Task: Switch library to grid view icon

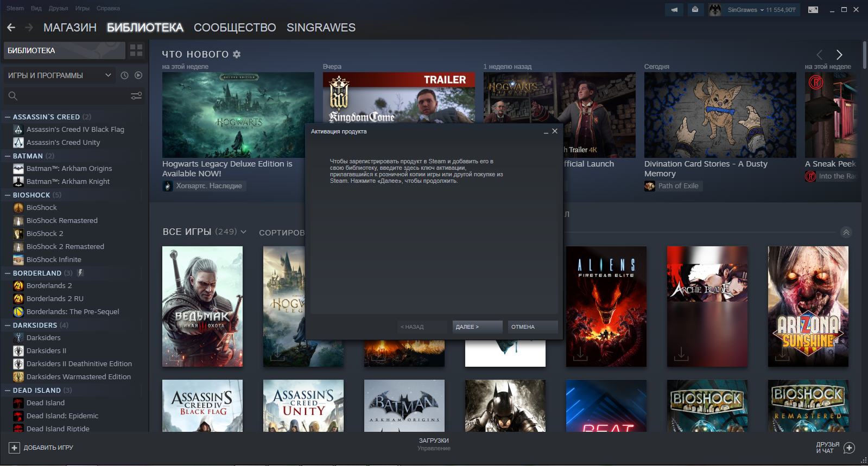Action: pos(136,50)
